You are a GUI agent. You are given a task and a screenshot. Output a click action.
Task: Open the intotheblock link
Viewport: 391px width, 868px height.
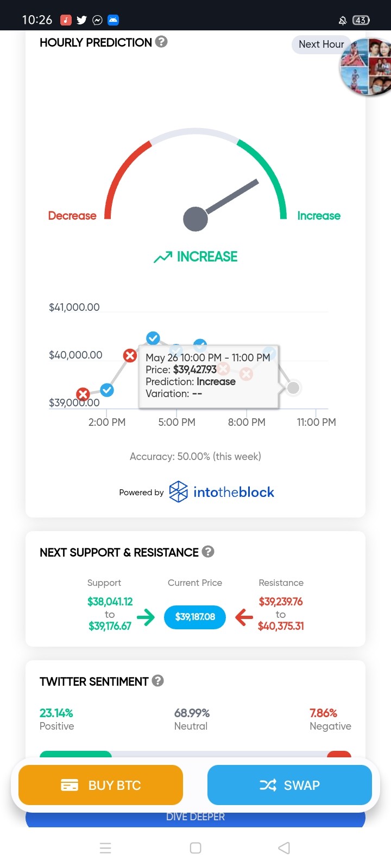click(234, 492)
